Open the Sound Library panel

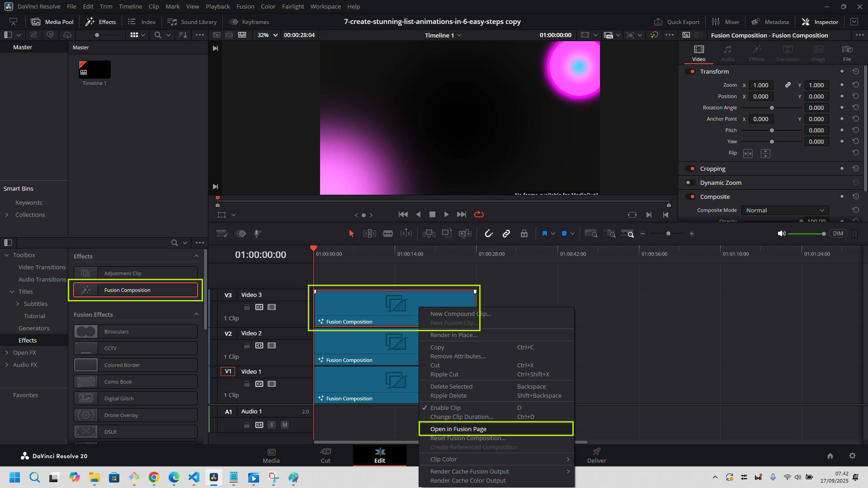[x=192, y=22]
